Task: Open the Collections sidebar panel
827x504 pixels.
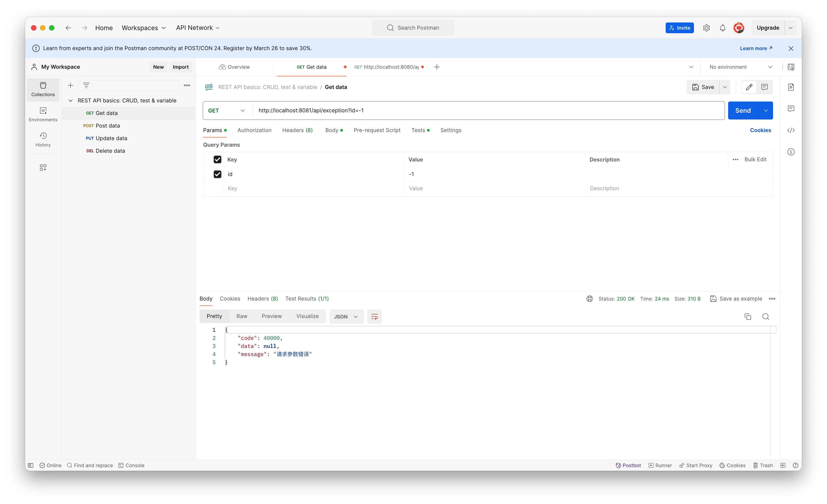Action: pyautogui.click(x=43, y=89)
